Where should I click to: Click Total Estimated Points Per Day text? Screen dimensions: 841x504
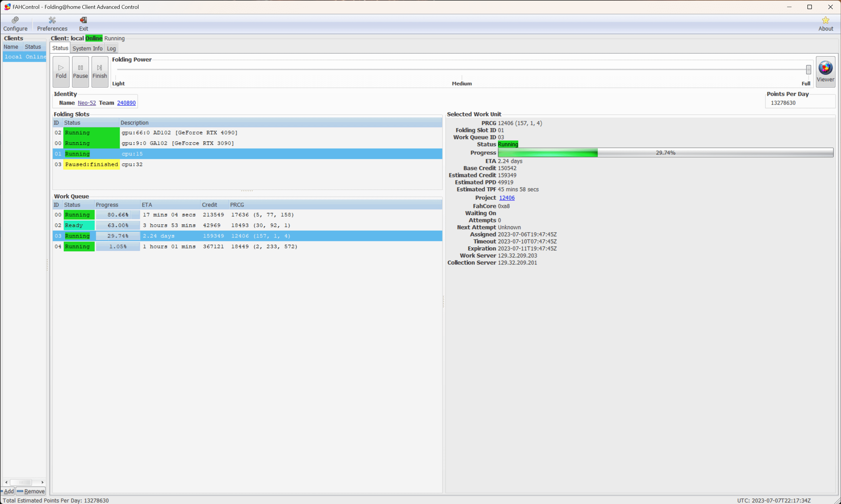tap(56, 500)
